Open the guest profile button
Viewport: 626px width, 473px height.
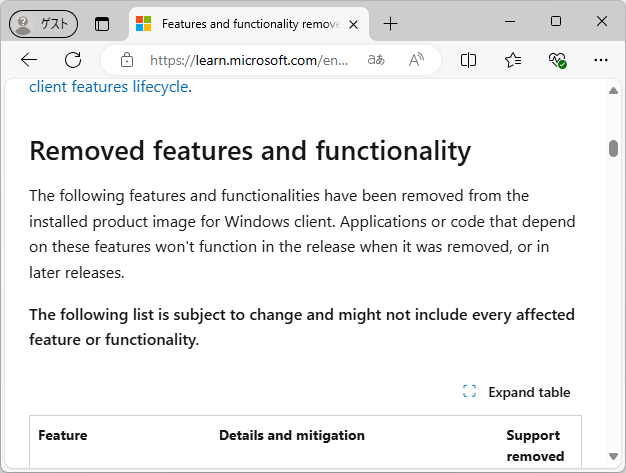(x=43, y=23)
